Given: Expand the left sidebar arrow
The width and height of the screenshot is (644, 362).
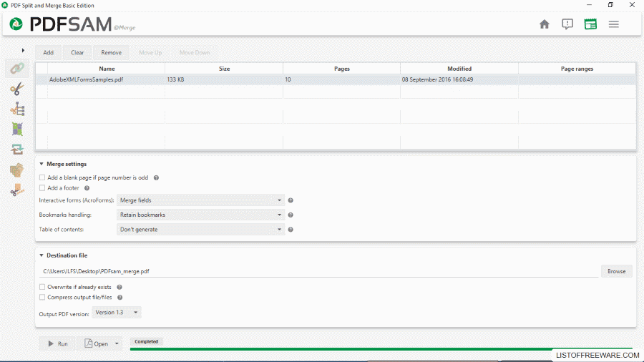Looking at the screenshot, I should pyautogui.click(x=23, y=51).
